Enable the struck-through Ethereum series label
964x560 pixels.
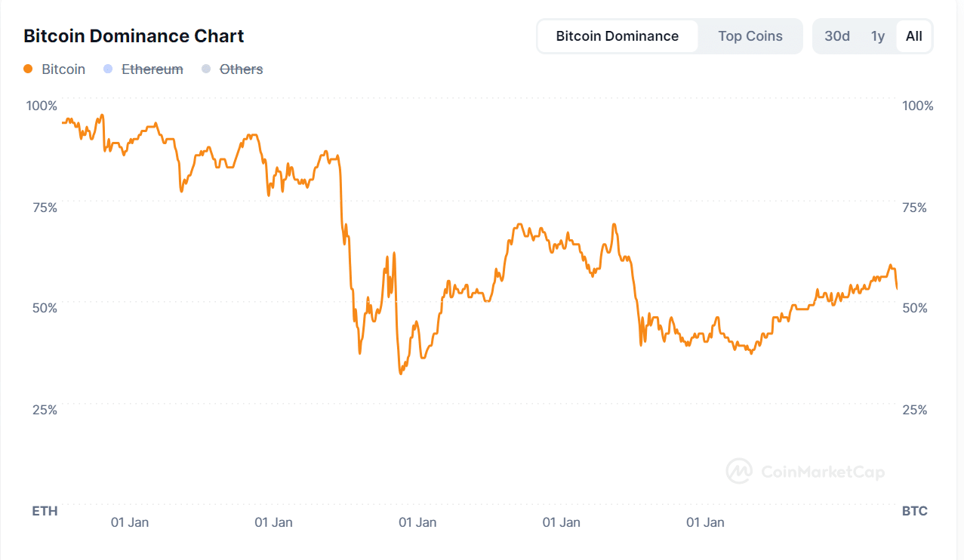(152, 69)
